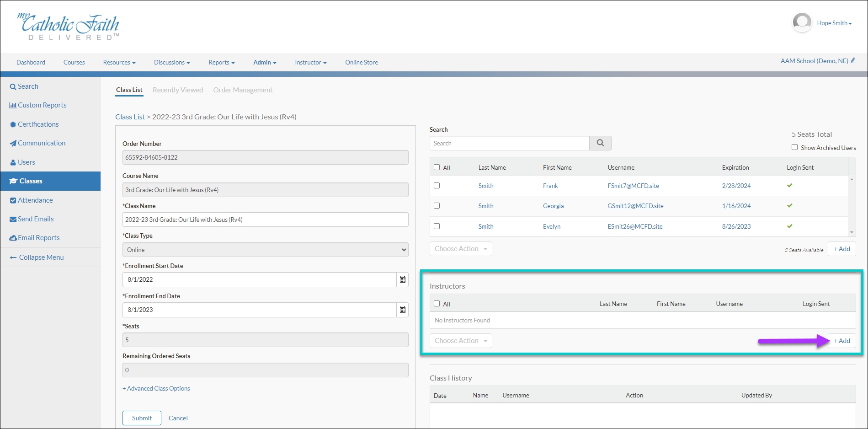
Task: Open students Choose Action dropdown
Action: (x=461, y=249)
